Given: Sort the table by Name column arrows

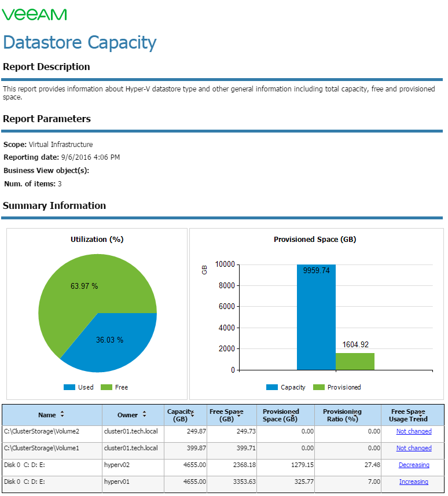Looking at the screenshot, I should pyautogui.click(x=62, y=414).
